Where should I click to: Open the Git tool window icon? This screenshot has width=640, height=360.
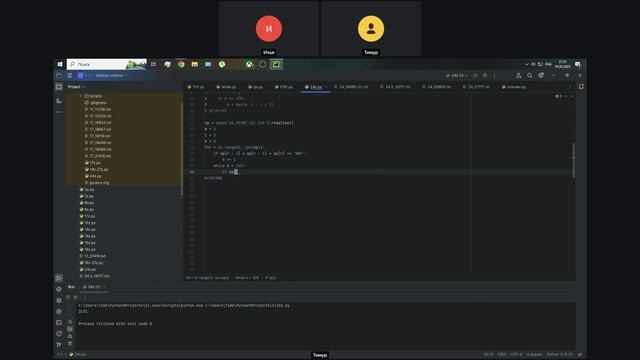pos(59,345)
